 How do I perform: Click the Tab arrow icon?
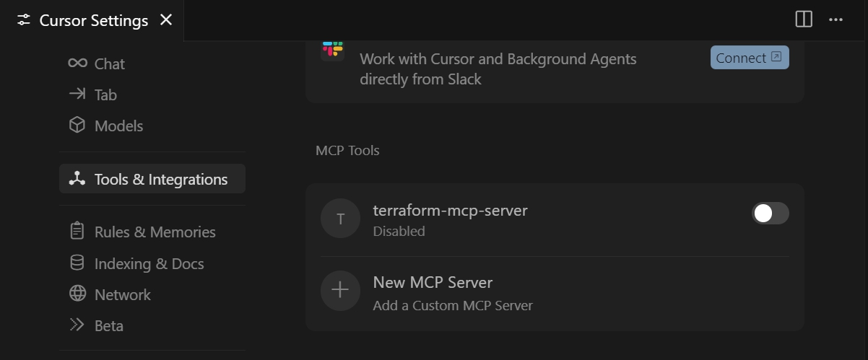coord(77,95)
